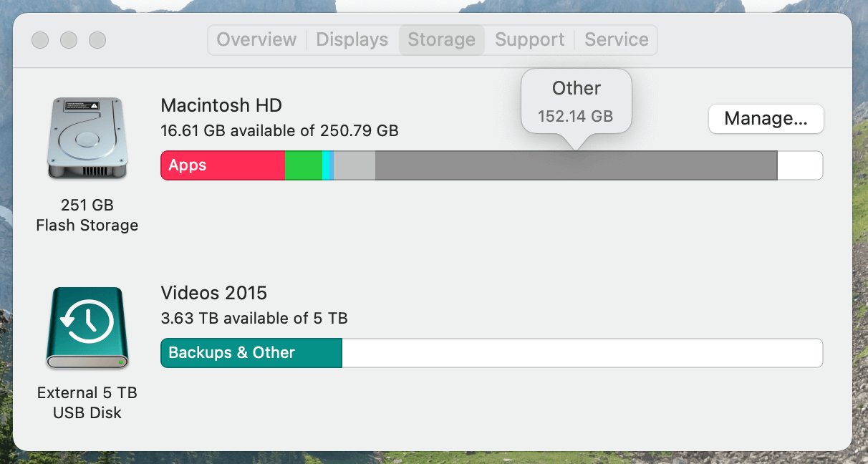This screenshot has width=868, height=464.
Task: Click the gray Other segment showing 152.14 GB
Action: (573, 165)
